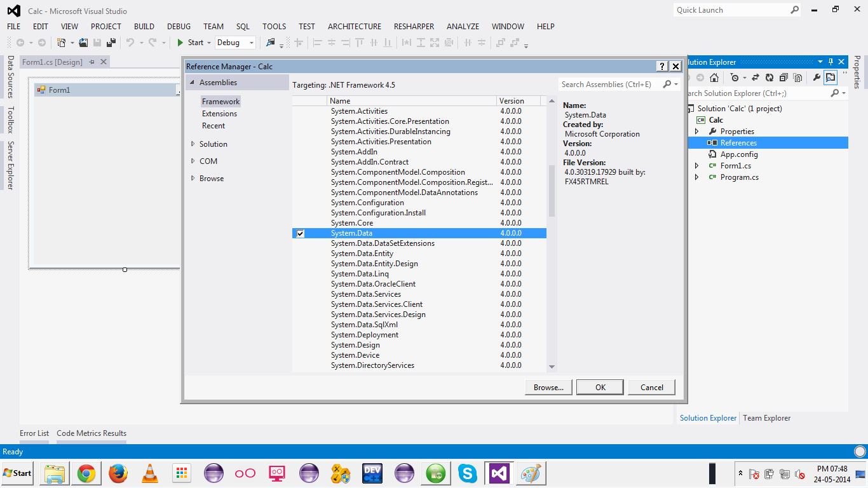Expand the Program.cs node in Solution Explorer
The width and height of the screenshot is (868, 488).
(696, 177)
